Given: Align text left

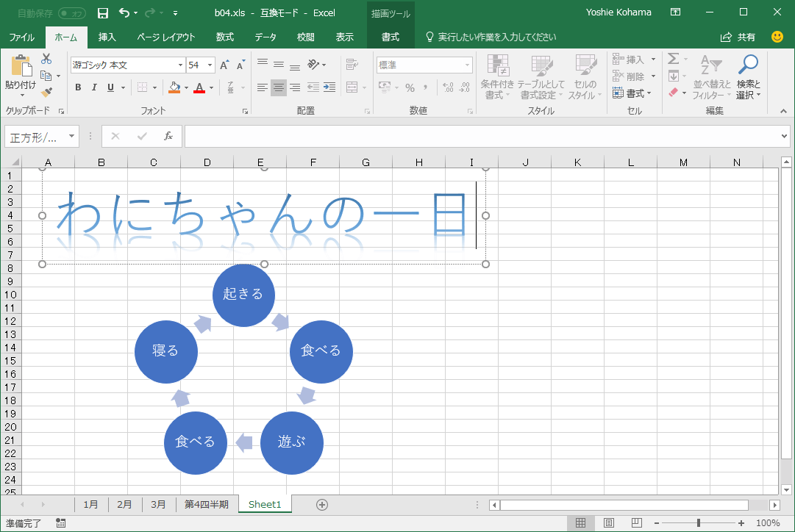Looking at the screenshot, I should click(262, 87).
